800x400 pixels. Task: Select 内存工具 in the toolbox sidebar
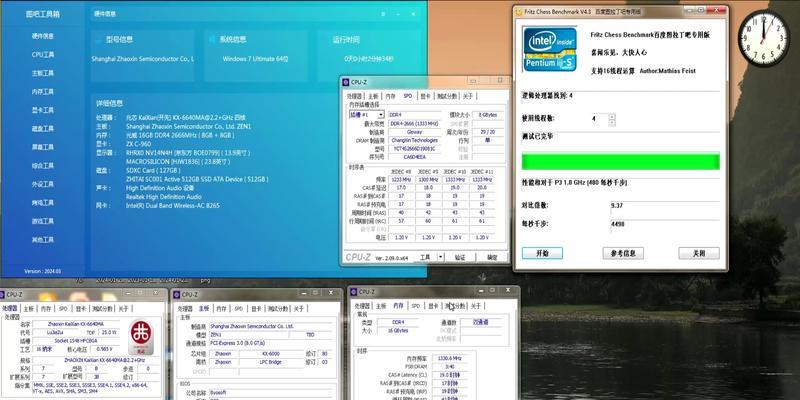click(x=43, y=92)
